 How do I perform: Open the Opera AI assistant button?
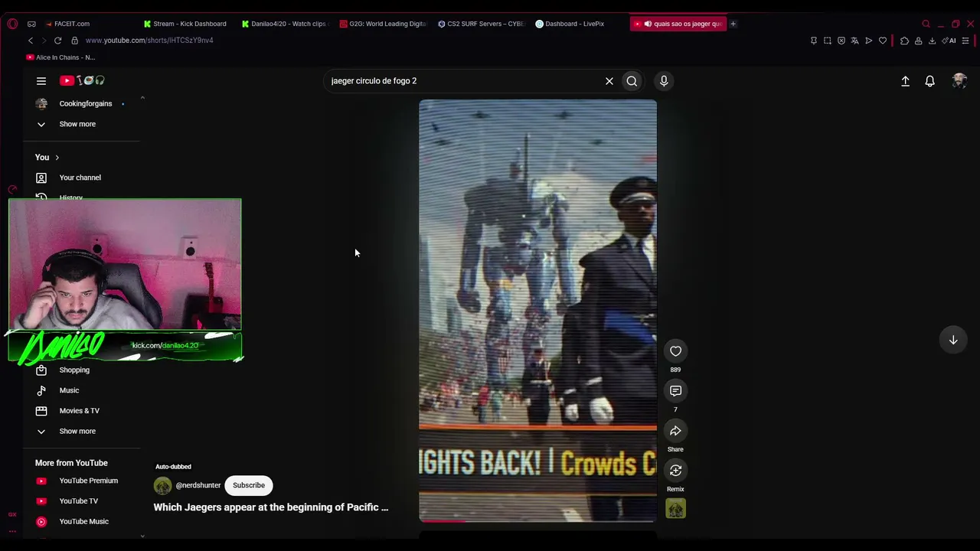[x=949, y=41]
